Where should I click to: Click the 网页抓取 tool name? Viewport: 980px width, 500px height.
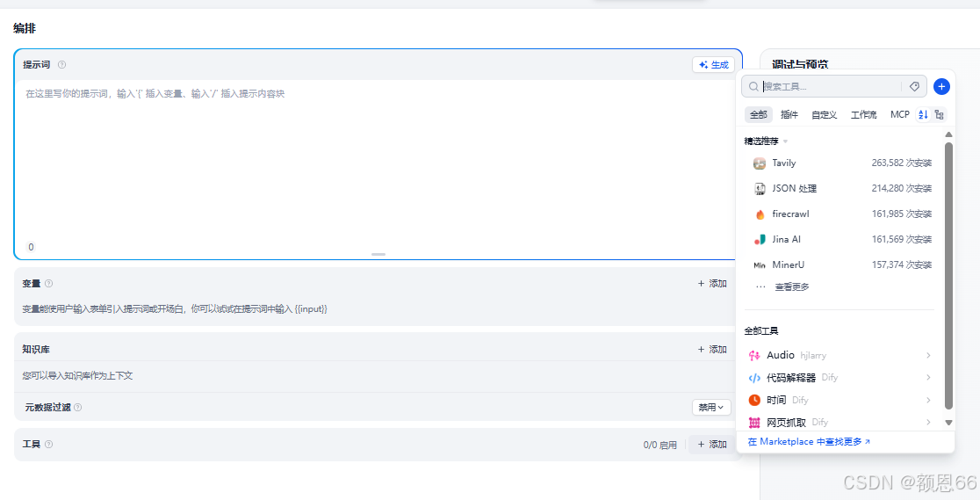click(786, 423)
